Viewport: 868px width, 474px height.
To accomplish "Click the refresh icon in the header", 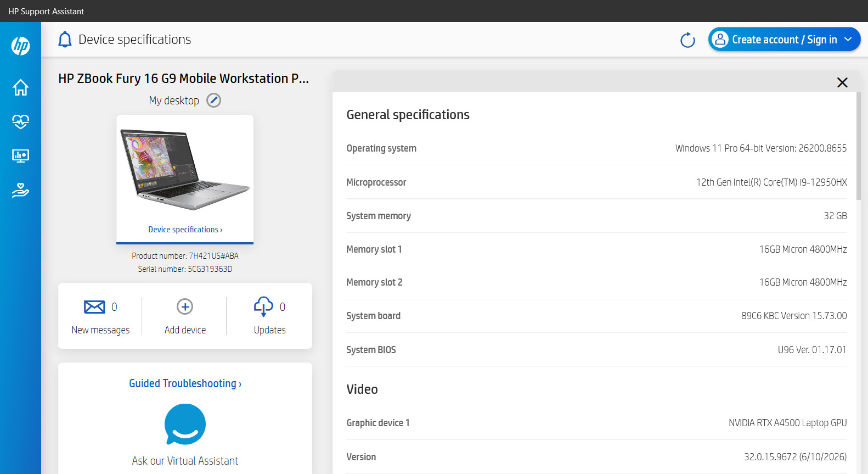I will pos(687,40).
